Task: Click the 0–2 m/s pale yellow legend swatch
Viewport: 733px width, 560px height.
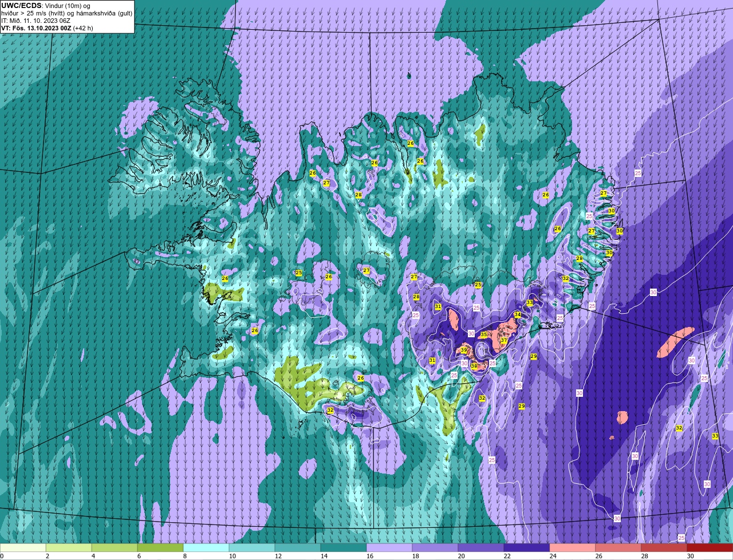Action: coord(23,547)
